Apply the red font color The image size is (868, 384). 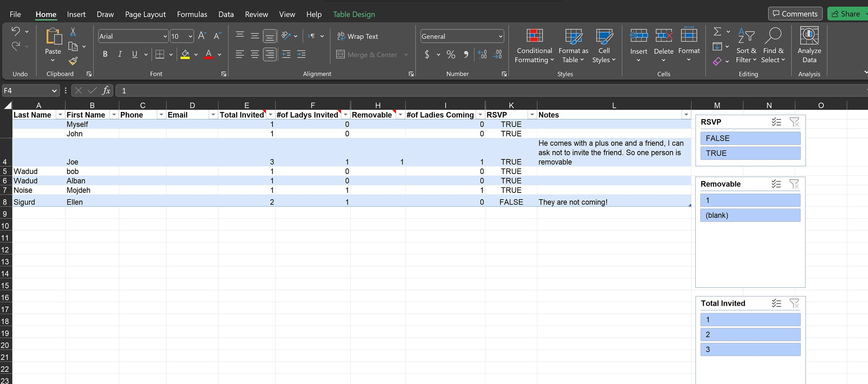tap(209, 54)
